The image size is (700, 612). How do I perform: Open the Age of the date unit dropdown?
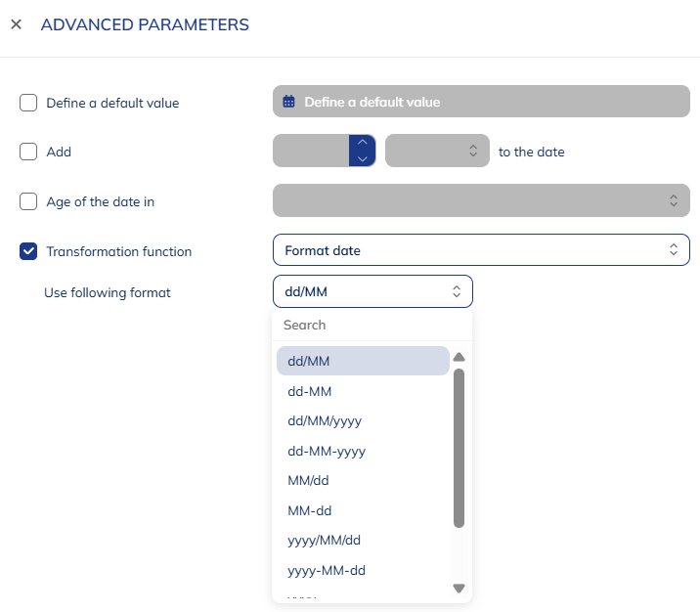pos(481,200)
